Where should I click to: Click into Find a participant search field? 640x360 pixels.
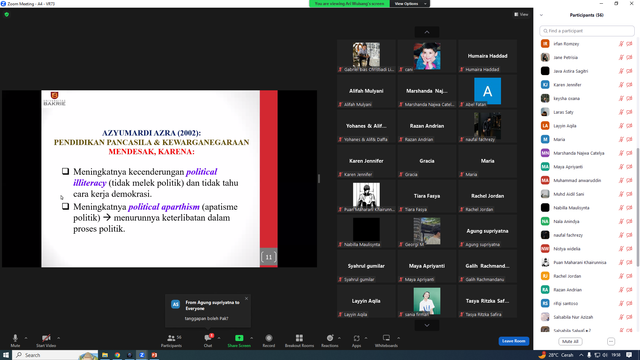587,31
